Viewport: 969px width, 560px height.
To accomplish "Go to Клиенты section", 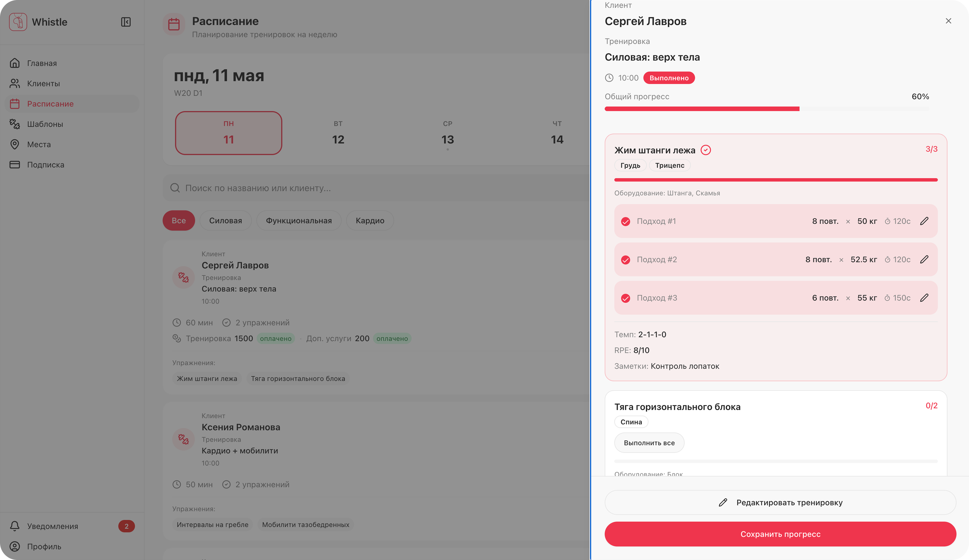I will [72, 83].
